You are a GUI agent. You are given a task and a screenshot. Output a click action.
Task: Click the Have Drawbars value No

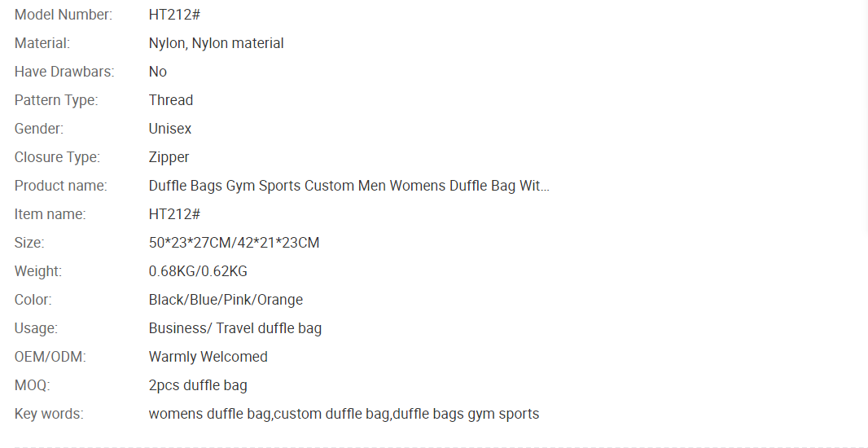point(158,72)
